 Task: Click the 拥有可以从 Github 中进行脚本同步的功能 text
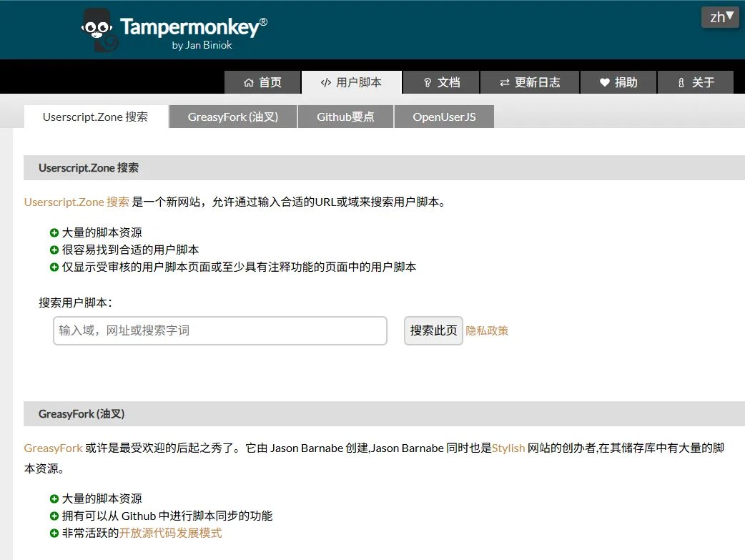point(167,516)
